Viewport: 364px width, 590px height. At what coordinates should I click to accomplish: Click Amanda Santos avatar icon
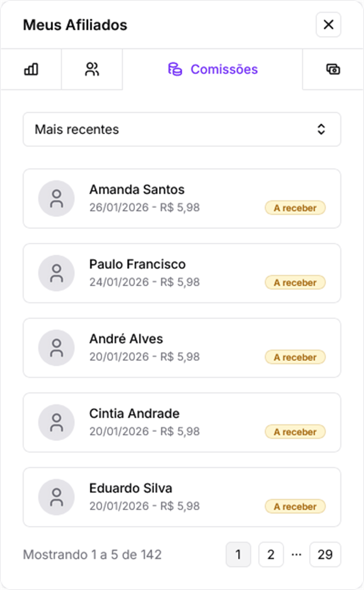coord(56,198)
